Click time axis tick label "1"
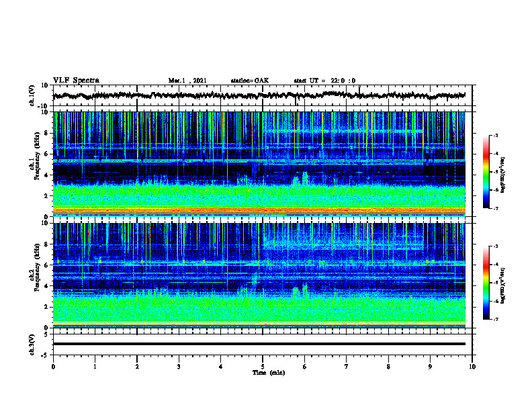 click(x=95, y=367)
